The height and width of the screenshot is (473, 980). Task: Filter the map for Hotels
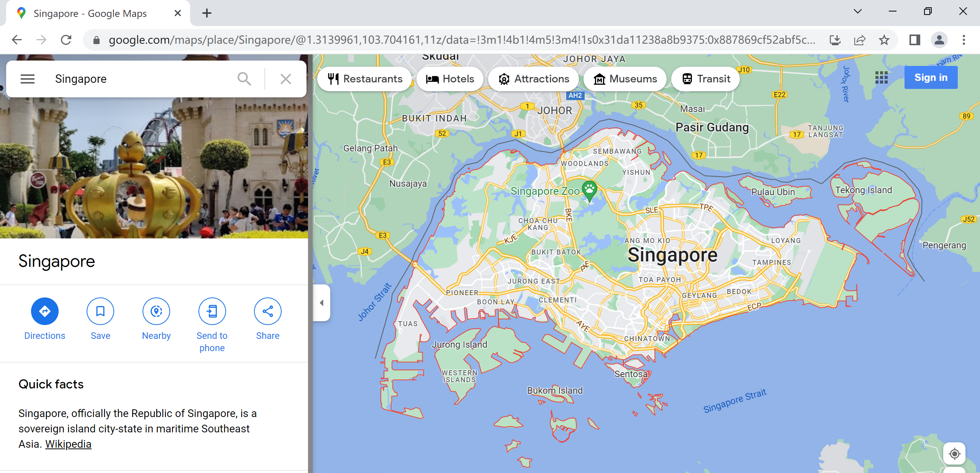click(450, 79)
